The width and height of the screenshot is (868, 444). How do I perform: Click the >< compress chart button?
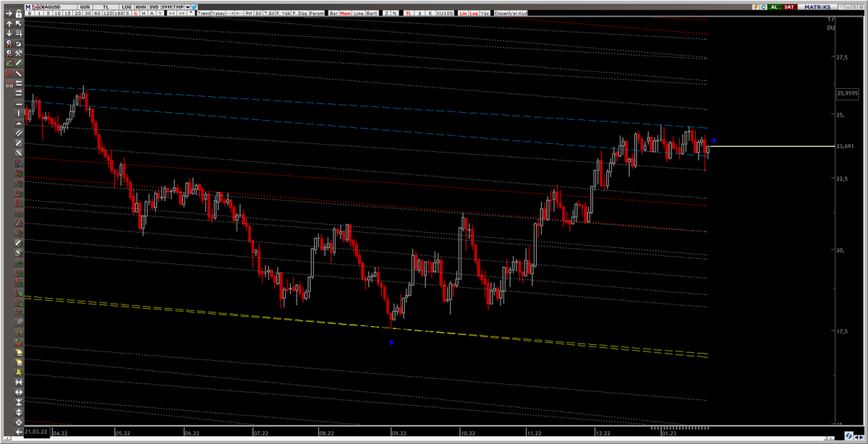(x=171, y=13)
